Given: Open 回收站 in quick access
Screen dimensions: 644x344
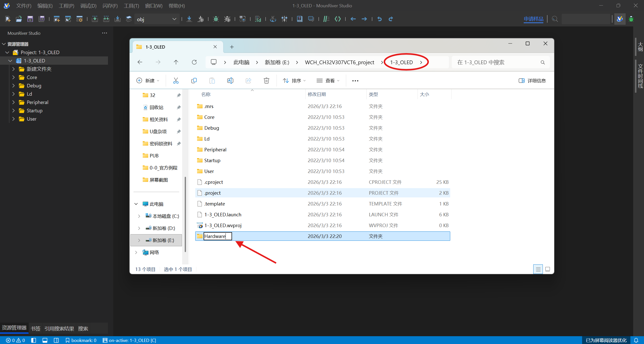Looking at the screenshot, I should (157, 107).
